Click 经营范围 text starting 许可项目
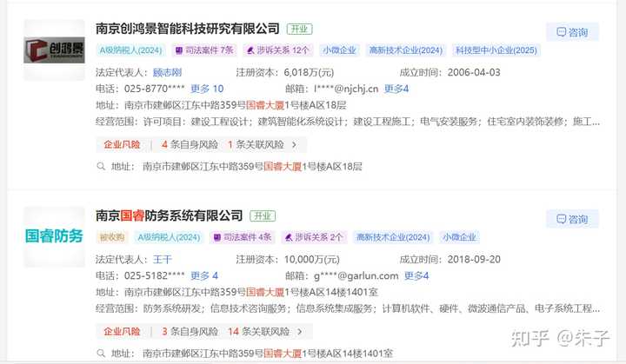Screen dimensions: 626x364 pyautogui.click(x=371, y=122)
